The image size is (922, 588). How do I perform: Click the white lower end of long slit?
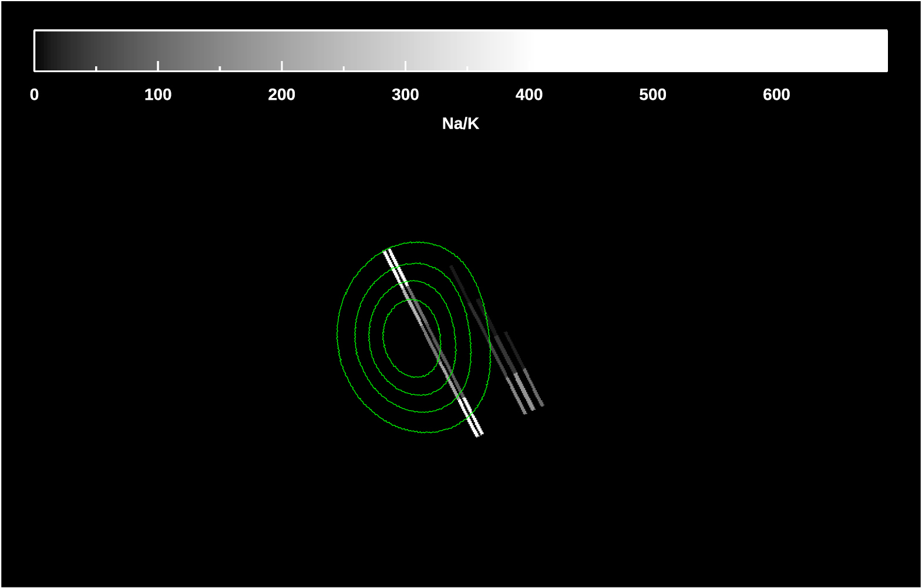[475, 425]
